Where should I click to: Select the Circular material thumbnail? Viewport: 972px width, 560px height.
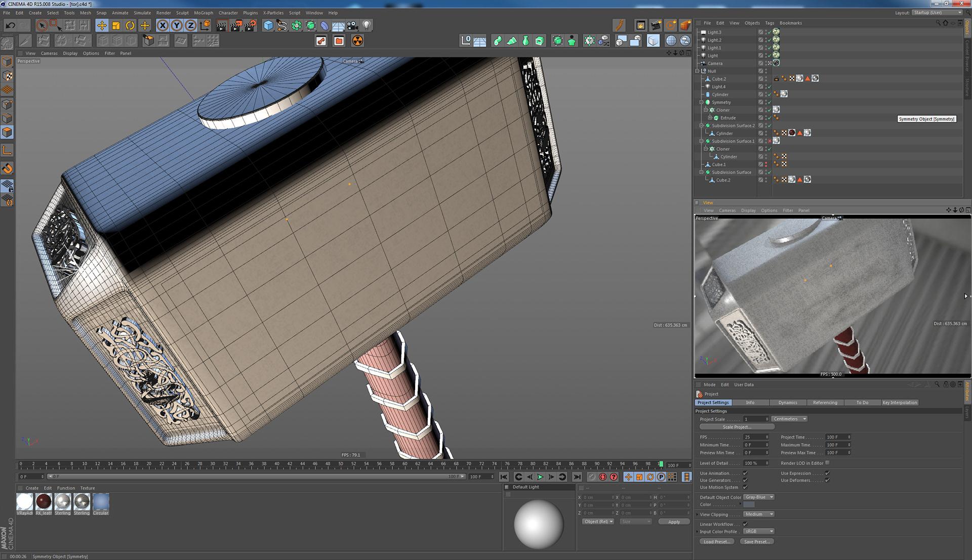(x=101, y=504)
